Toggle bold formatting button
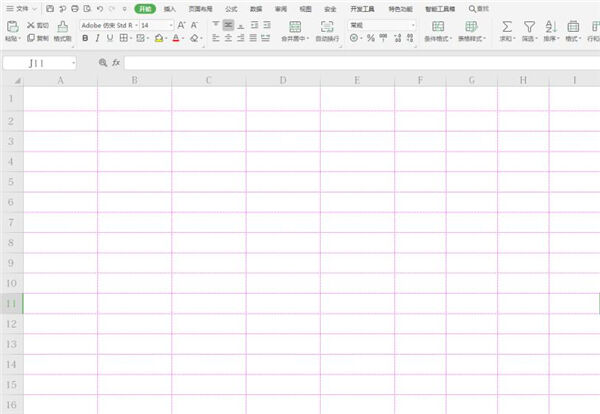This screenshot has width=600, height=414. click(x=85, y=38)
